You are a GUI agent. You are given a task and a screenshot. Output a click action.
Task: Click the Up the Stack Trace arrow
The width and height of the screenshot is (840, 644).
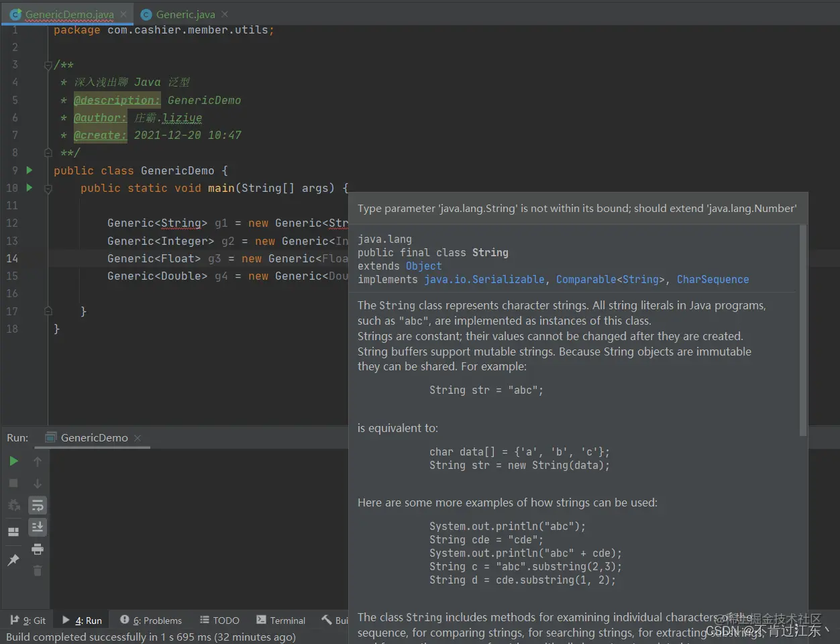click(38, 461)
